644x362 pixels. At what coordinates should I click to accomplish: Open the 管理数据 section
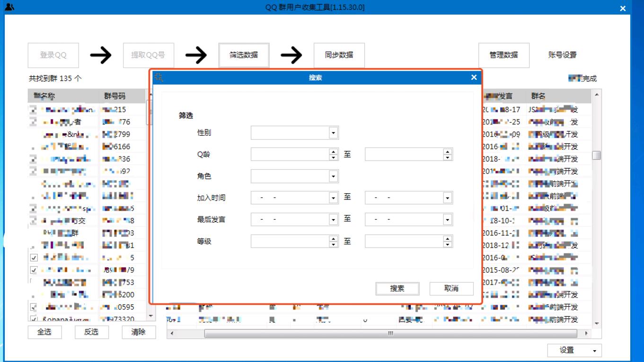pos(504,55)
